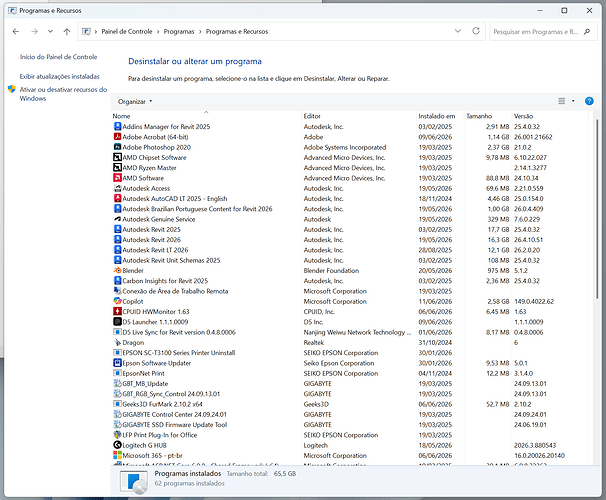Click the view layout icon
Screen dimensions: 606x500
[562, 101]
